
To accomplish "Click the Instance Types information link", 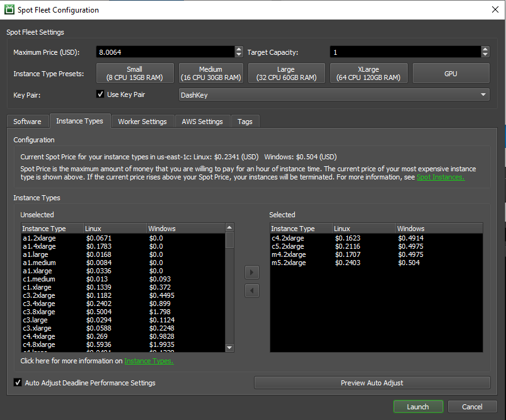I will click(x=149, y=361).
